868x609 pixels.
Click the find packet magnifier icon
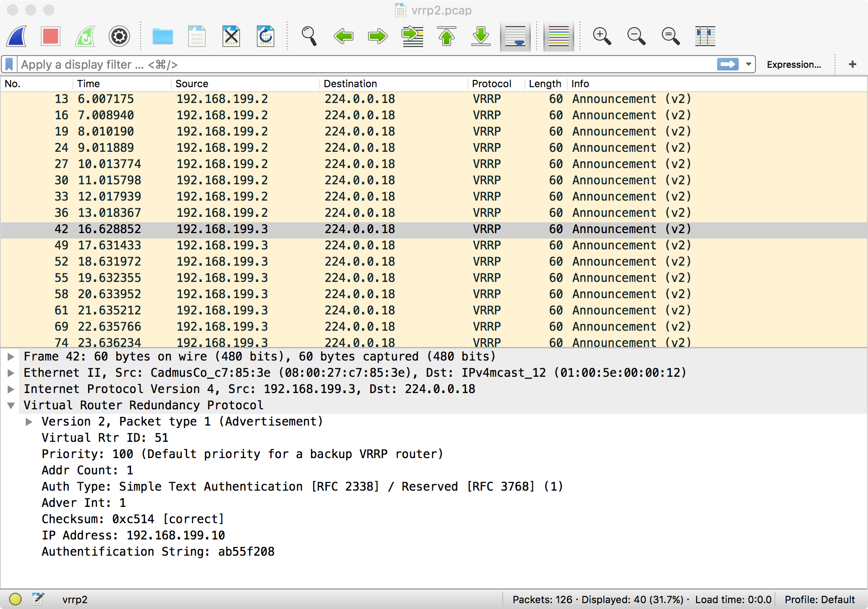click(x=309, y=36)
